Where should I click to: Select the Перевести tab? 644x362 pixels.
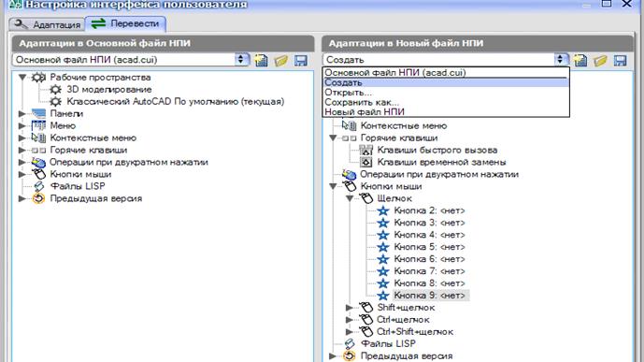pos(125,23)
